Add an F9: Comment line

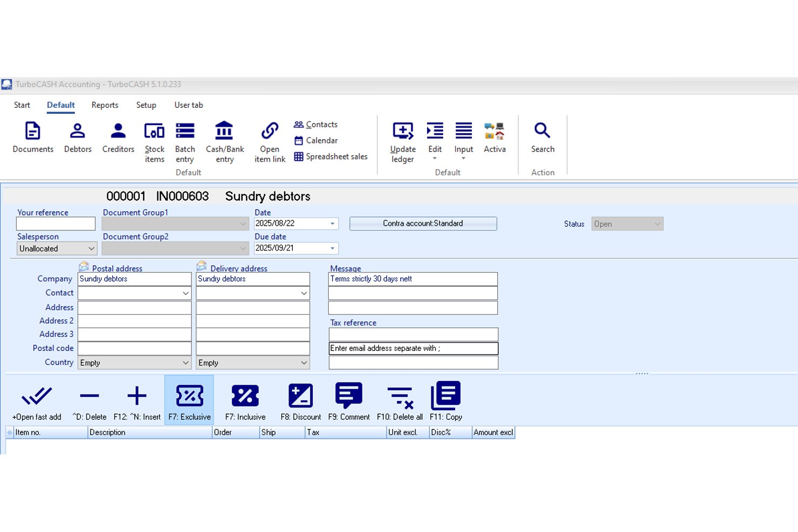[x=349, y=402]
